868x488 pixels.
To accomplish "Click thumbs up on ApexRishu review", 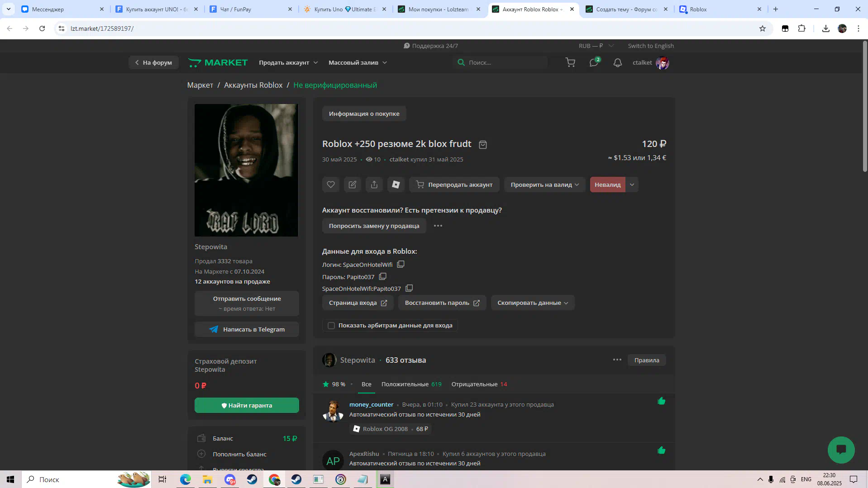I will point(661,450).
